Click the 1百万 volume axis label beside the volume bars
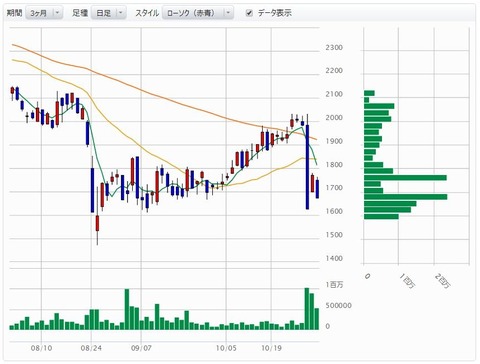Image resolution: width=480 pixels, height=364 pixels. pyautogui.click(x=334, y=285)
